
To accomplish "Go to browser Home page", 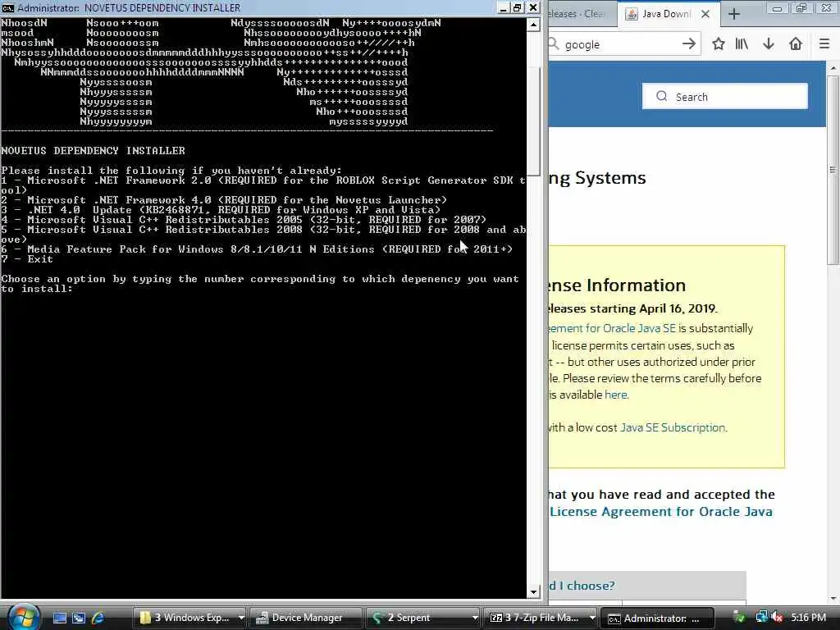I will tap(796, 44).
